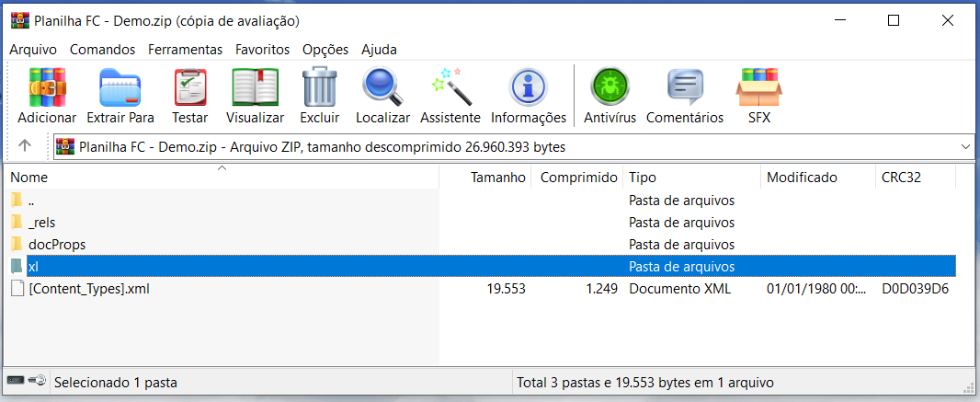Image resolution: width=980 pixels, height=402 pixels.
Task: Click the key password status bar icon
Action: click(x=37, y=381)
